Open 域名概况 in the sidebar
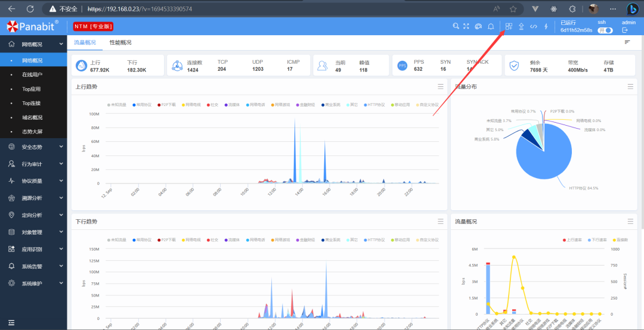 [33, 117]
